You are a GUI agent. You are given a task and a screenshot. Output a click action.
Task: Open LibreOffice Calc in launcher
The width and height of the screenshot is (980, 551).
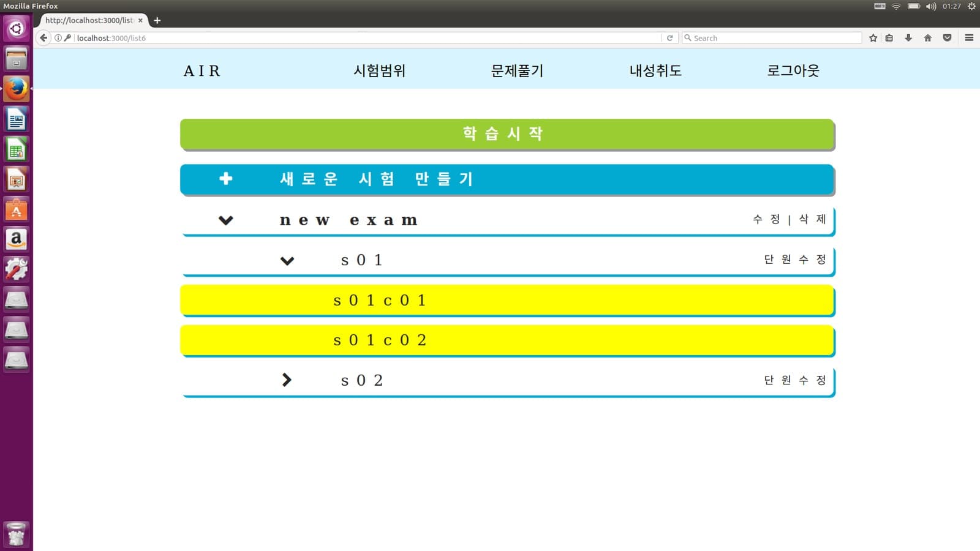tap(17, 149)
